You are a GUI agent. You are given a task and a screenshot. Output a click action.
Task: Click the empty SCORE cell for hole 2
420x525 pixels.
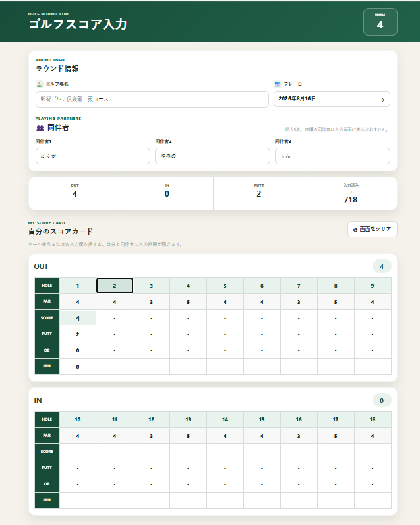115,318
